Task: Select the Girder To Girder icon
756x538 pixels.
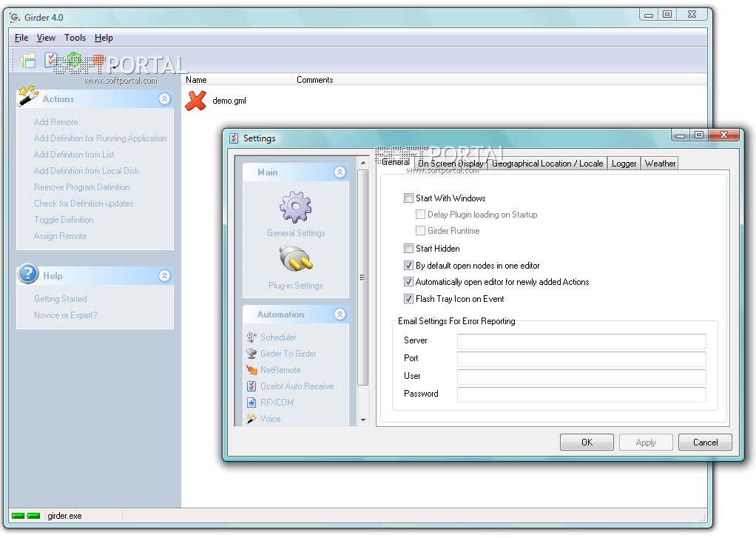Action: pos(252,354)
